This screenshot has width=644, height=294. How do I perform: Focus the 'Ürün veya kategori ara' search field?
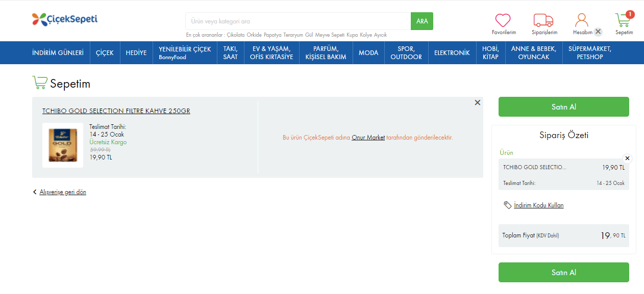[298, 21]
